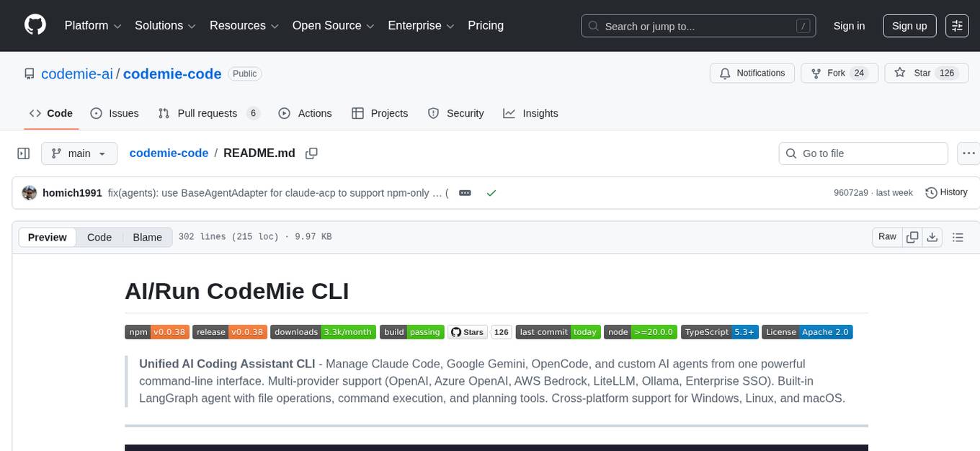The width and height of the screenshot is (980, 451).
Task: Expand the commit message with the ellipsis icon
Action: click(x=464, y=192)
